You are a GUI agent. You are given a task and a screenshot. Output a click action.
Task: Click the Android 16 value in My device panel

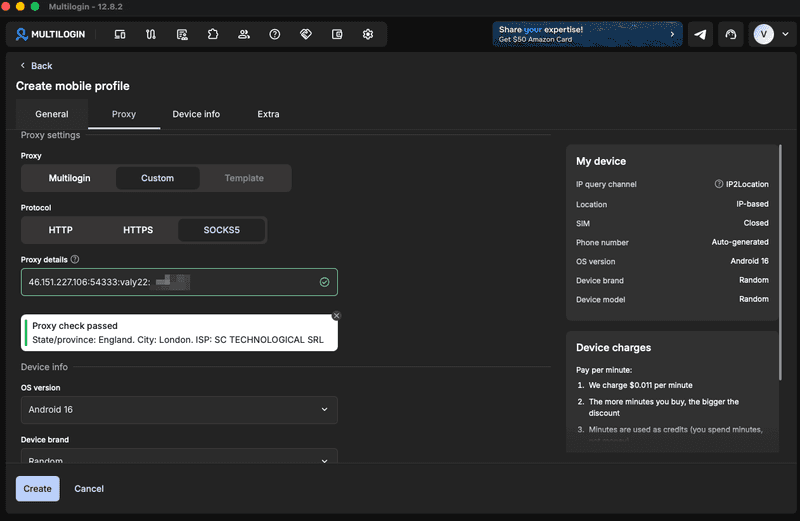[749, 261]
